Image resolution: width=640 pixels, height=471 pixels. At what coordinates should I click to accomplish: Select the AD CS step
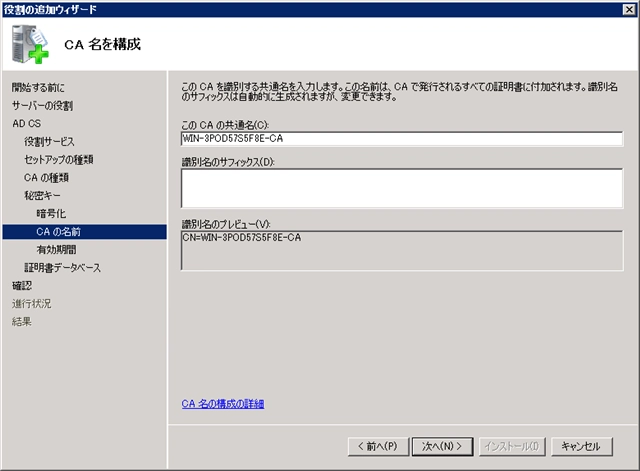click(27, 123)
